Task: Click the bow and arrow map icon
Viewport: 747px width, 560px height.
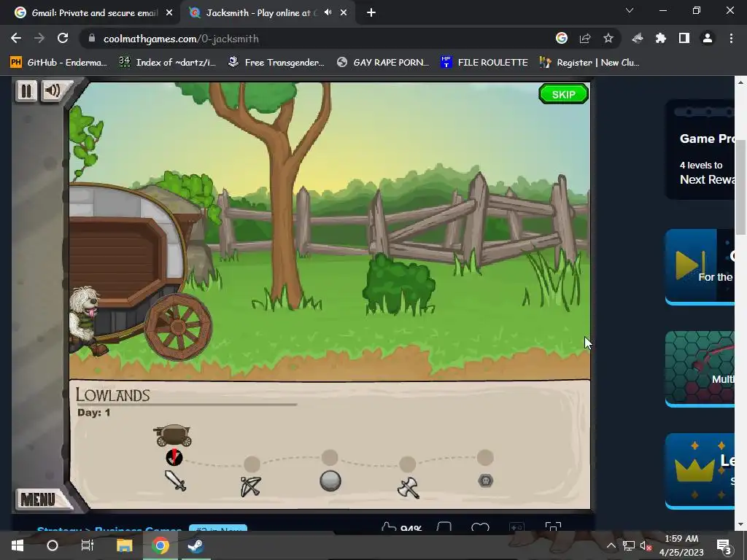Action: pos(251,486)
